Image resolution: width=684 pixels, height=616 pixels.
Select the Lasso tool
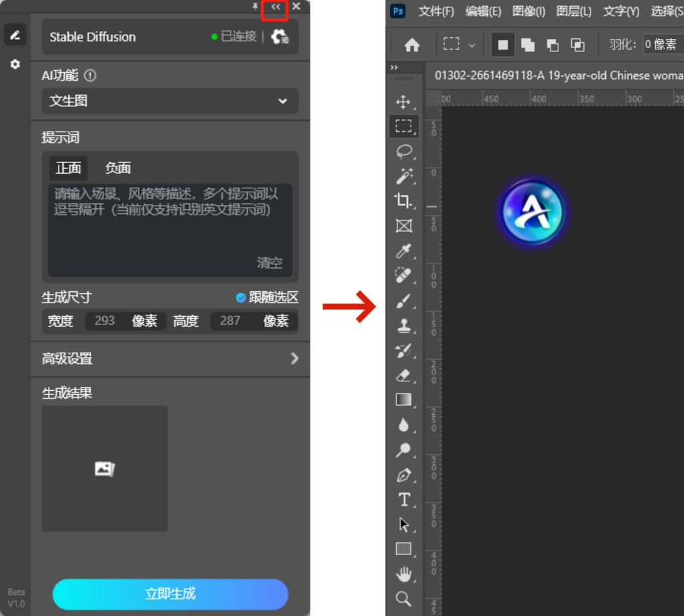point(403,152)
